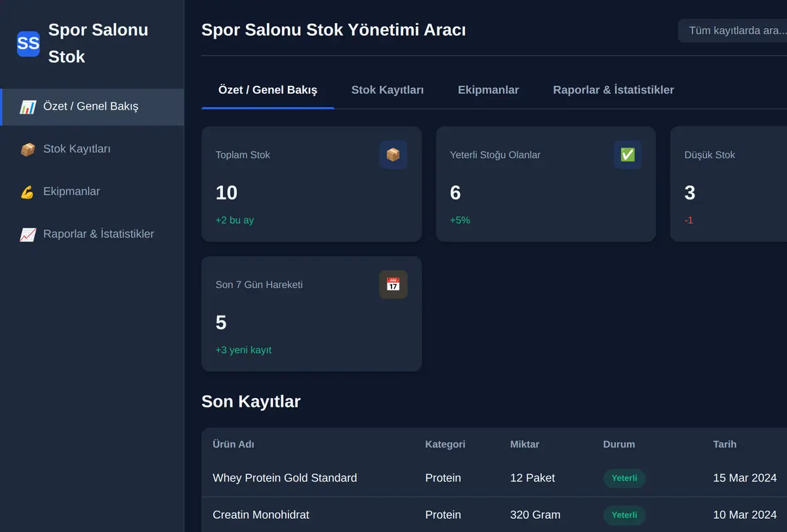The height and width of the screenshot is (532, 787).
Task: Click the flexed arm icon beside Ekipmanlar
Action: pyautogui.click(x=28, y=192)
